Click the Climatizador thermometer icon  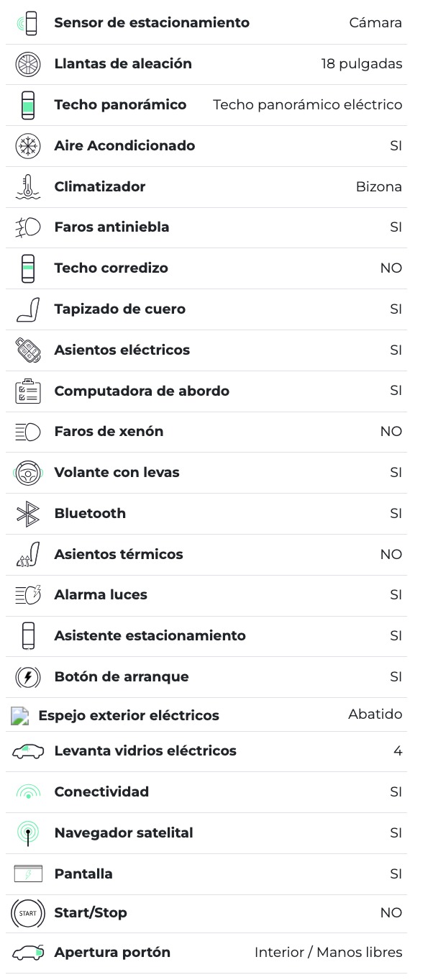[28, 187]
